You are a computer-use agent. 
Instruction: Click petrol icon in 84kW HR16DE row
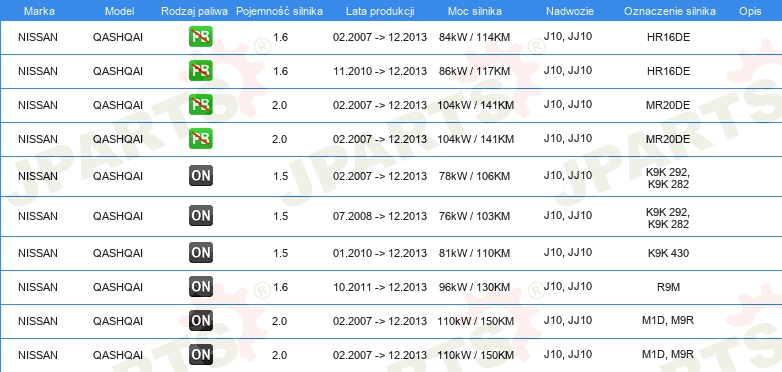click(201, 37)
